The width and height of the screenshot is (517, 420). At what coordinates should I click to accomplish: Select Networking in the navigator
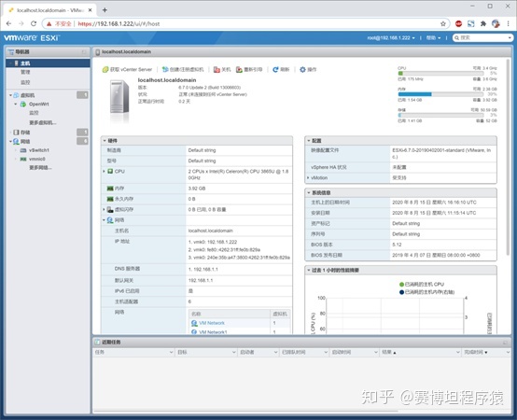(x=25, y=142)
